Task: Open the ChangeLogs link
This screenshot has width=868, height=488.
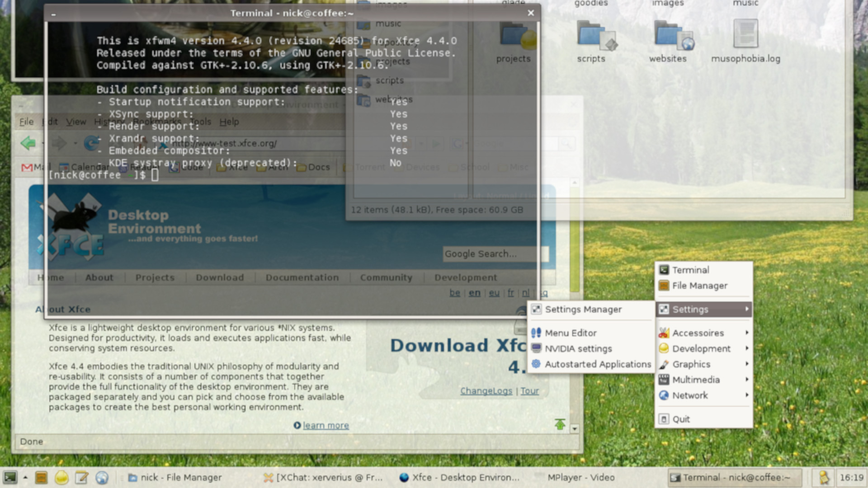Action: point(486,391)
